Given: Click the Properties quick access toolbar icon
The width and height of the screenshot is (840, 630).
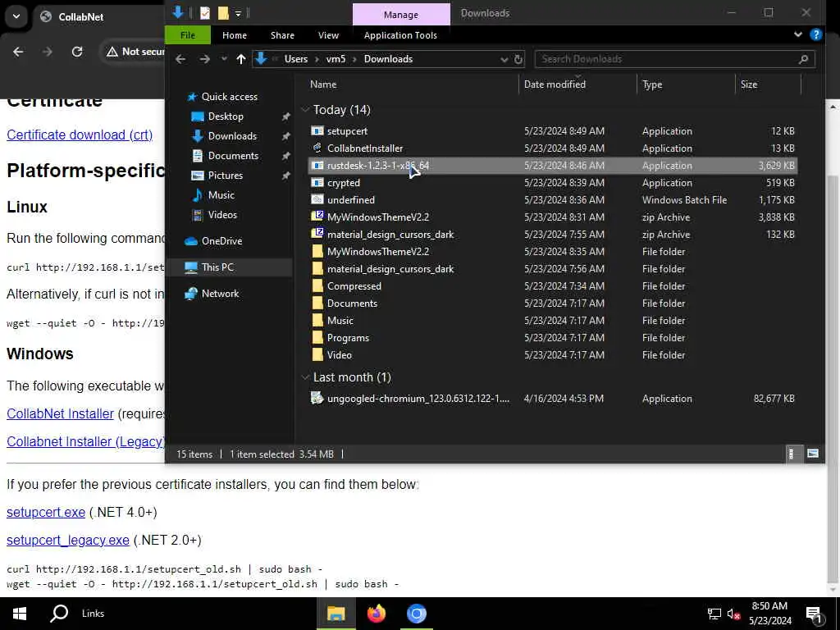Looking at the screenshot, I should coord(204,13).
